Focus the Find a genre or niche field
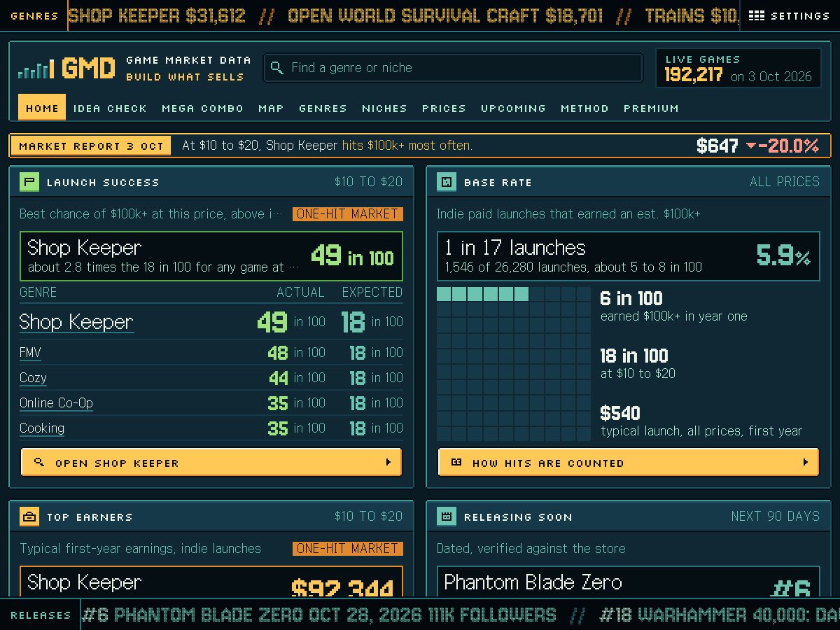 pos(453,68)
